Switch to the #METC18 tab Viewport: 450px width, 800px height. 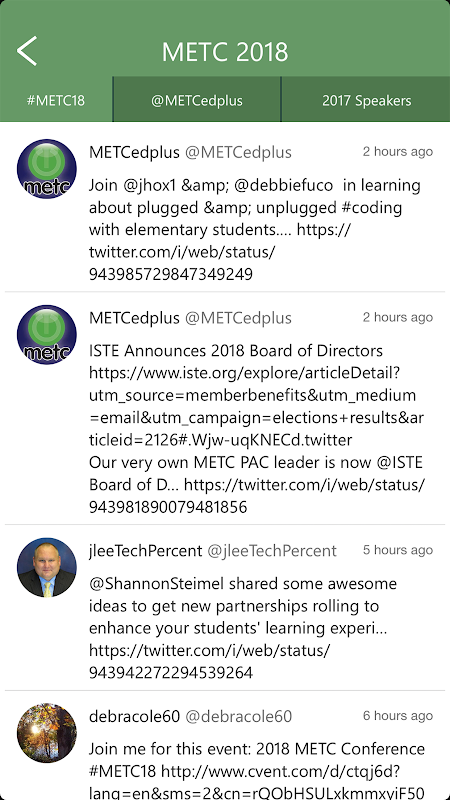pyautogui.click(x=56, y=100)
